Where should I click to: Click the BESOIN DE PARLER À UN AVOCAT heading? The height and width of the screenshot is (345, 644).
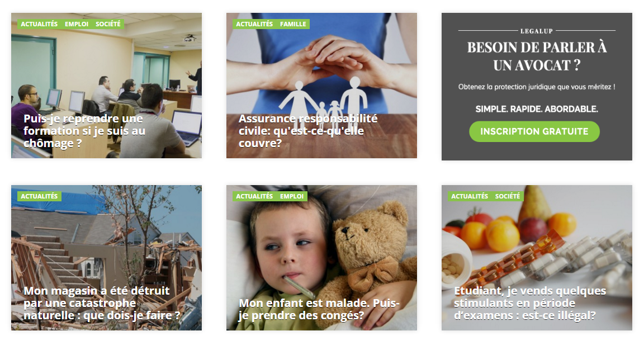click(537, 56)
